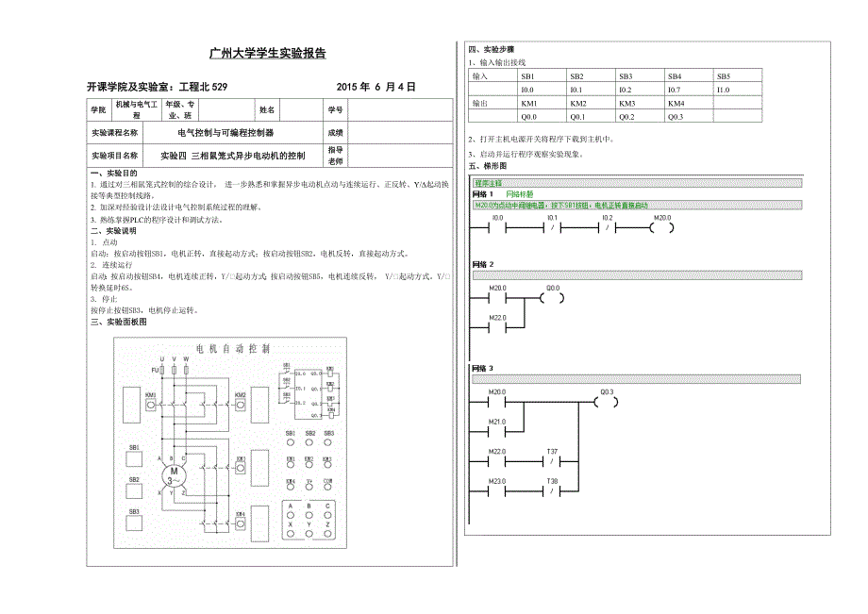Click the empty comment bar under 网络 2
The width and height of the screenshot is (868, 614).
[635, 275]
